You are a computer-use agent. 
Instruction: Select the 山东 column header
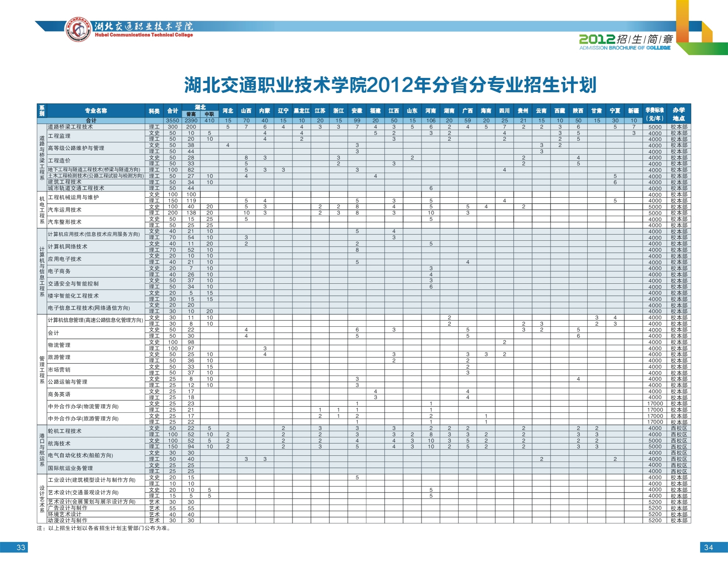[412, 111]
